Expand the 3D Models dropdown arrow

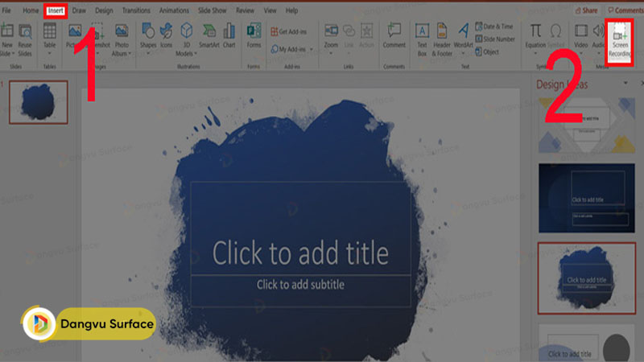click(196, 54)
